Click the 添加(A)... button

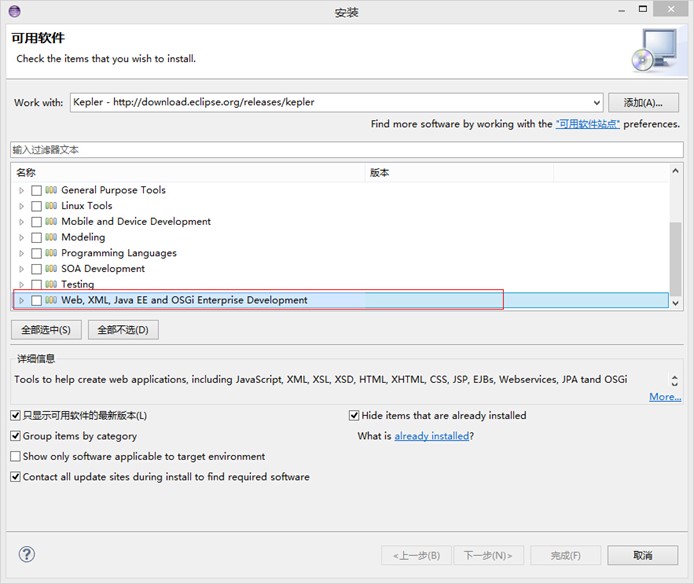(x=643, y=103)
